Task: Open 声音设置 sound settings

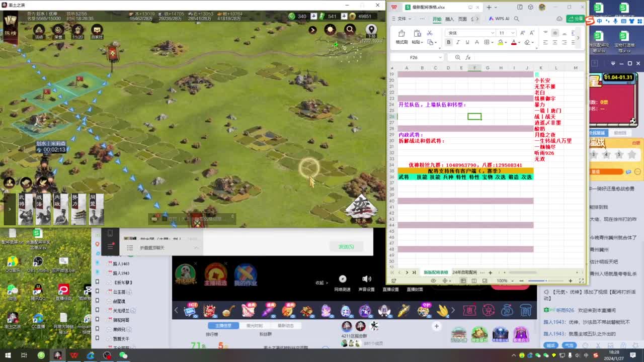Action: (366, 283)
